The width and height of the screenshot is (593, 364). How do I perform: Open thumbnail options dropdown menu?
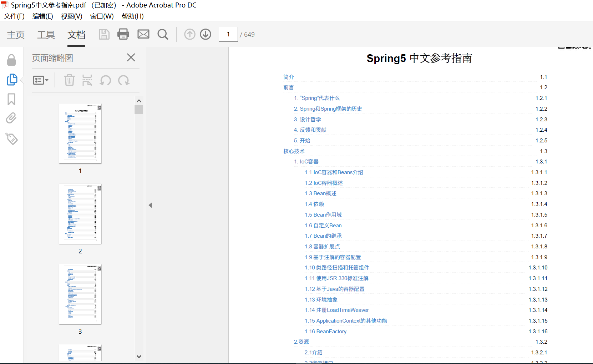41,80
